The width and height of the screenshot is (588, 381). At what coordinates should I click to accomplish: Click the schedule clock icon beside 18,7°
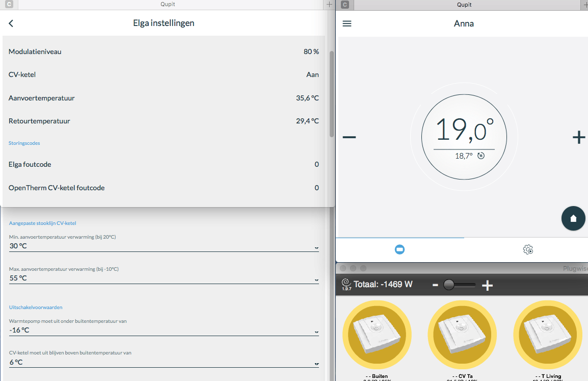(481, 156)
